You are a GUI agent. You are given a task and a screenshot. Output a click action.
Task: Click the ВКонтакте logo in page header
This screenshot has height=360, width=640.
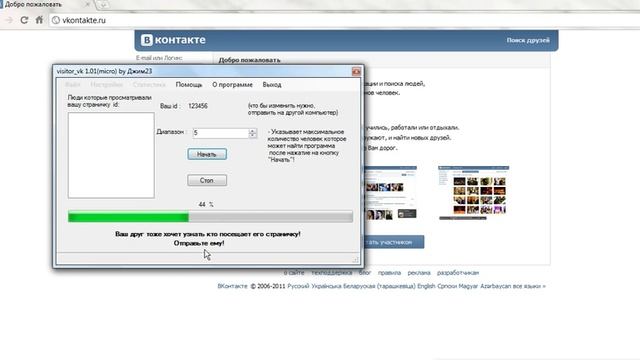point(173,40)
